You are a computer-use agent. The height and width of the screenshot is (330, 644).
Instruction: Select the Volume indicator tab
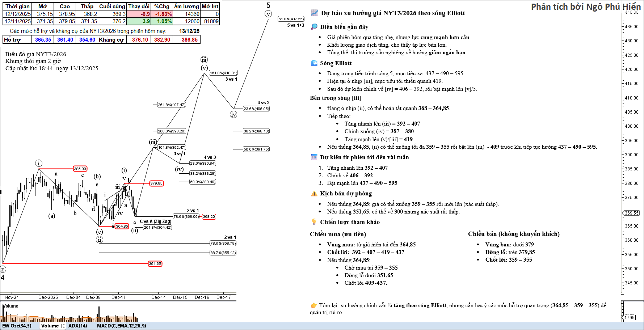point(50,326)
